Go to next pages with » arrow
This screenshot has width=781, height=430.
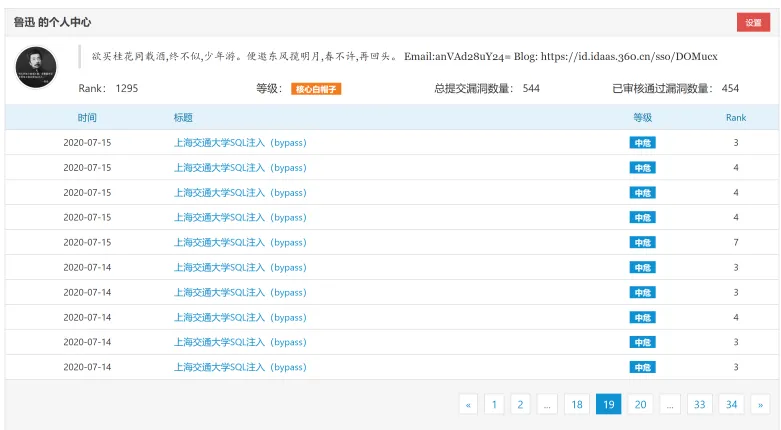pyautogui.click(x=761, y=405)
